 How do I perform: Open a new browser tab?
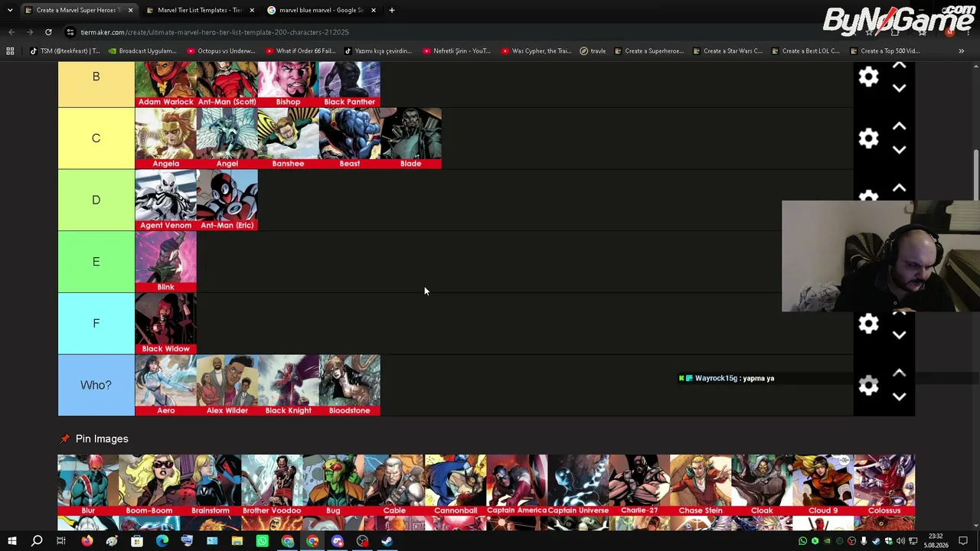click(391, 10)
